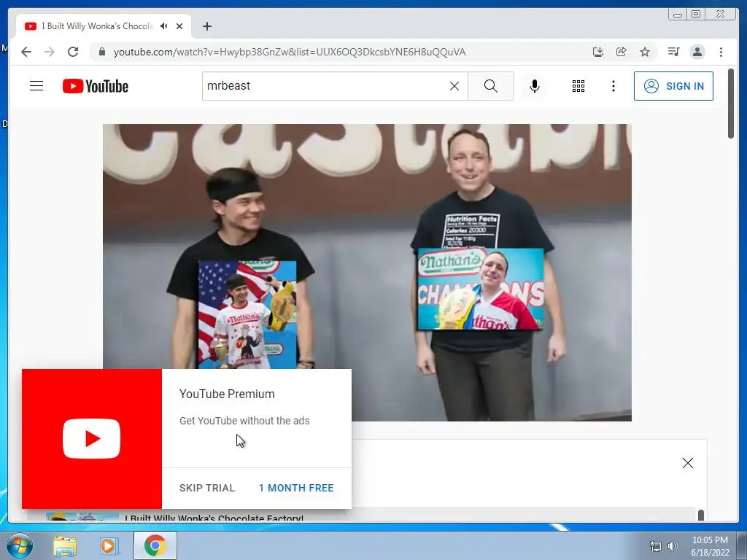
Task: Open the YouTube apps grid
Action: tap(578, 86)
